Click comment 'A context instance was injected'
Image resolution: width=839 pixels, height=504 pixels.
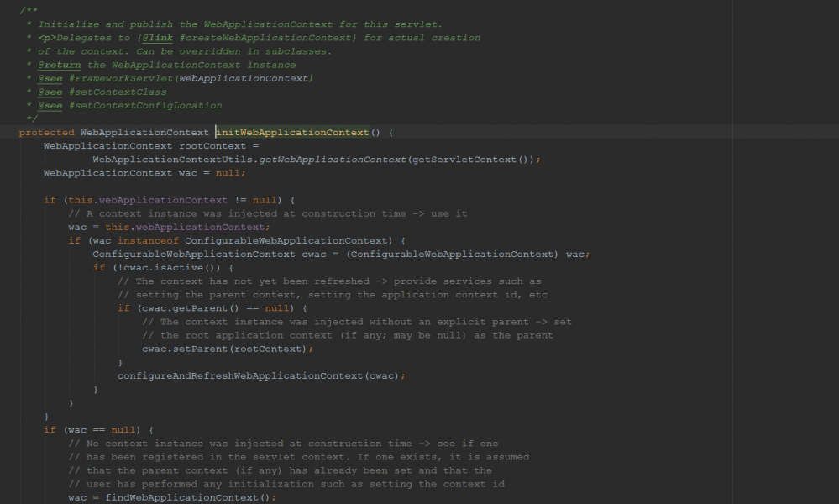pos(268,213)
